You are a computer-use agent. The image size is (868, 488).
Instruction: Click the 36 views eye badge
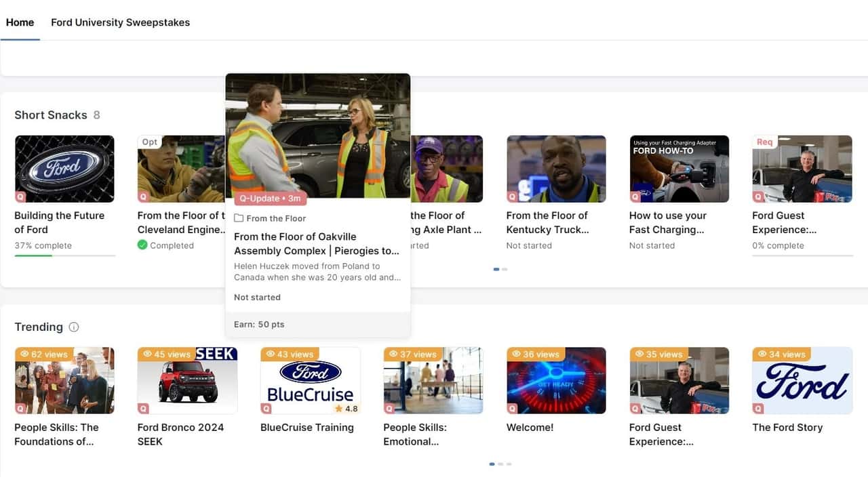tap(536, 354)
